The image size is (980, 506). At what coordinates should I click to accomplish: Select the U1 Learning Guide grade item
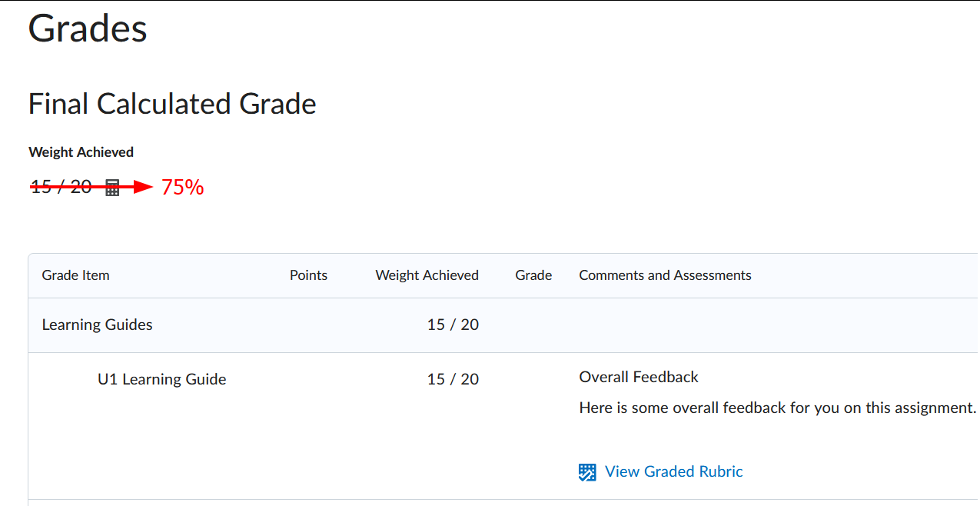[162, 379]
